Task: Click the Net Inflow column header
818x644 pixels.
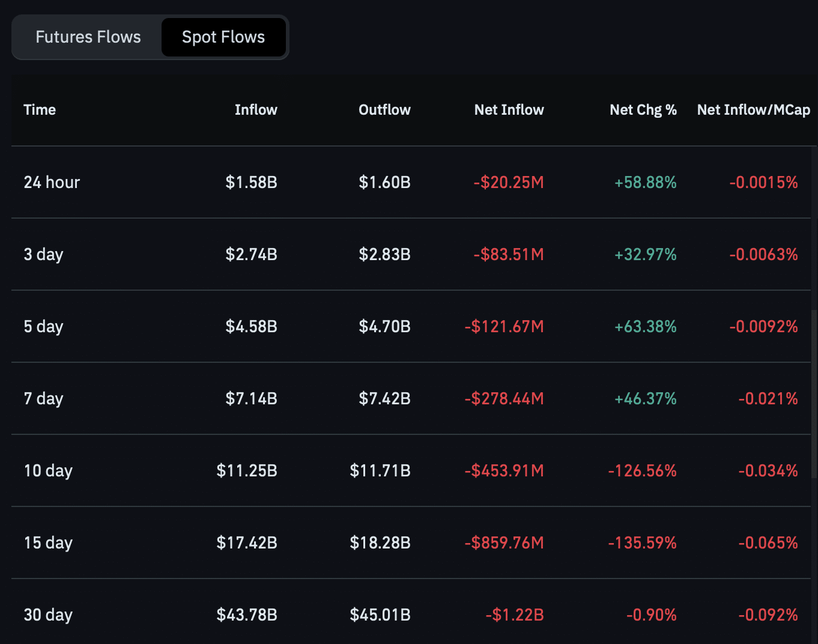Action: (x=509, y=110)
